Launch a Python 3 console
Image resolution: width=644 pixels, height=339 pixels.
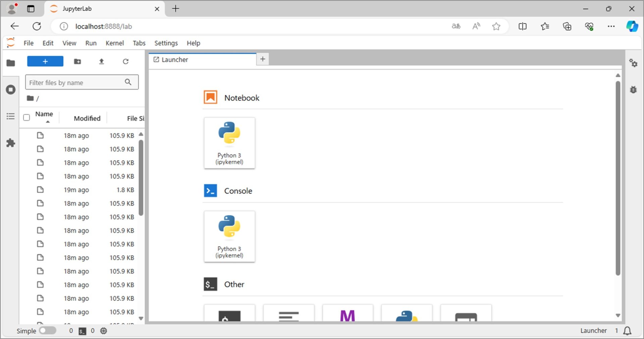(x=229, y=236)
